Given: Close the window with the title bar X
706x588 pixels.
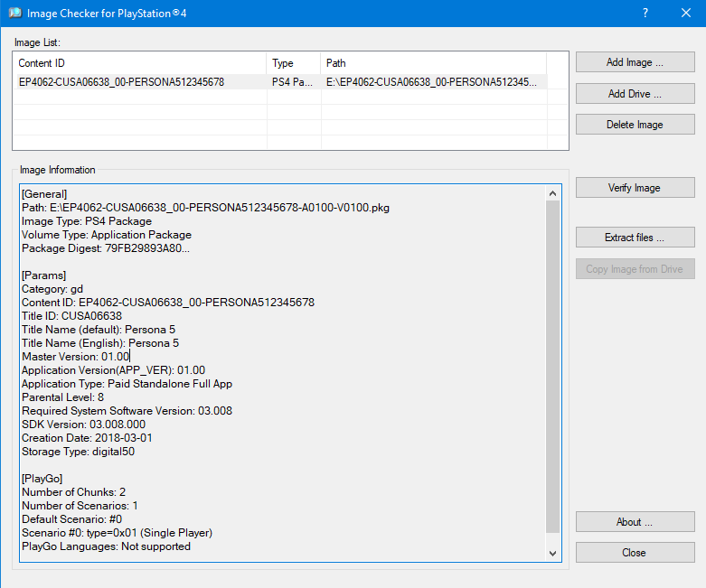Looking at the screenshot, I should click(685, 14).
